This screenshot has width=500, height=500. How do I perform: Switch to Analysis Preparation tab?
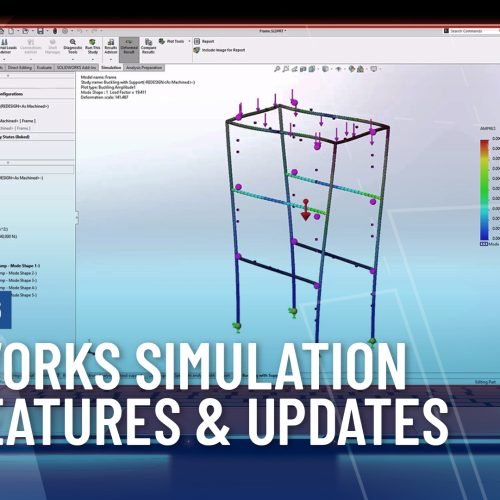(144, 68)
